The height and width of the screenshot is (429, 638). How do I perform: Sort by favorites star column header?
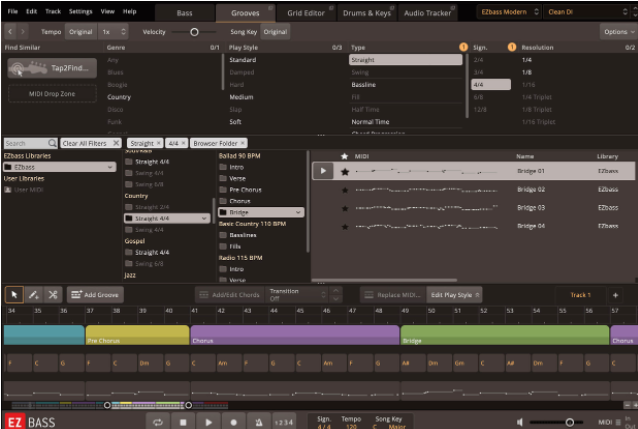[345, 156]
